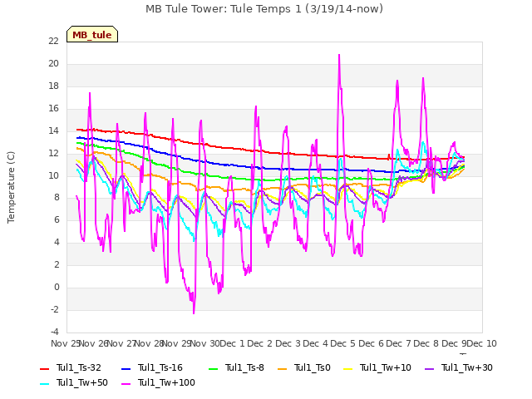Click the MB_tule label badge

[92, 34]
